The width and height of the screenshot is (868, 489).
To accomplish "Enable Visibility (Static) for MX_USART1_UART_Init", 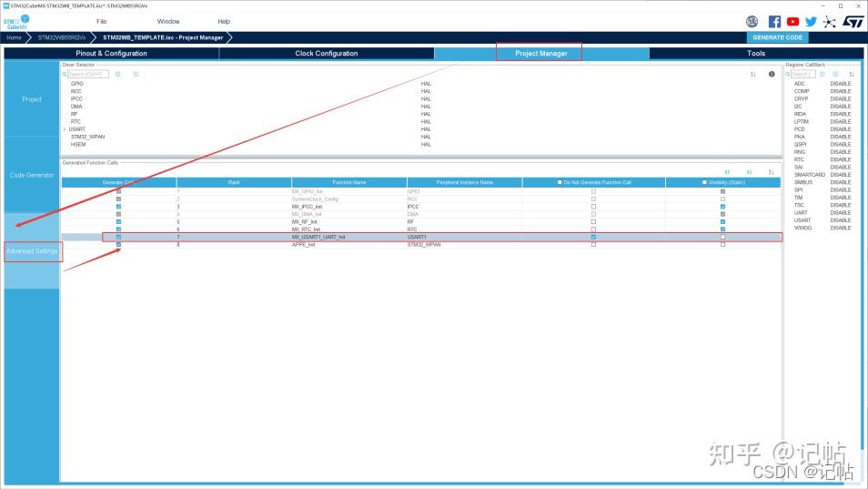I will point(722,237).
